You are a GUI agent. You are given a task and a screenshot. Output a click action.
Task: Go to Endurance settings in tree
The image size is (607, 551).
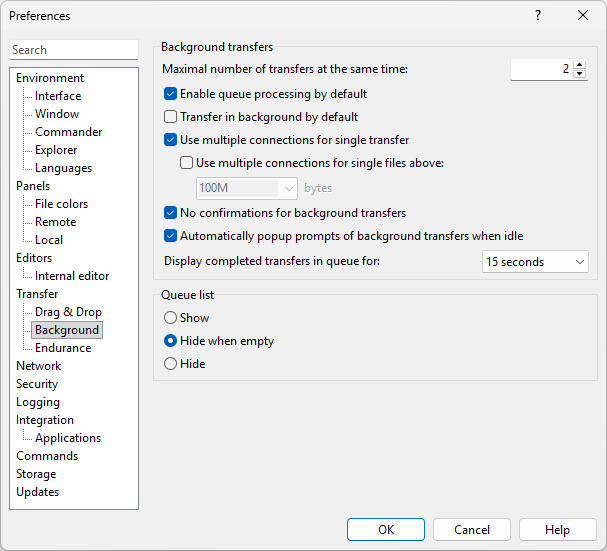(62, 348)
